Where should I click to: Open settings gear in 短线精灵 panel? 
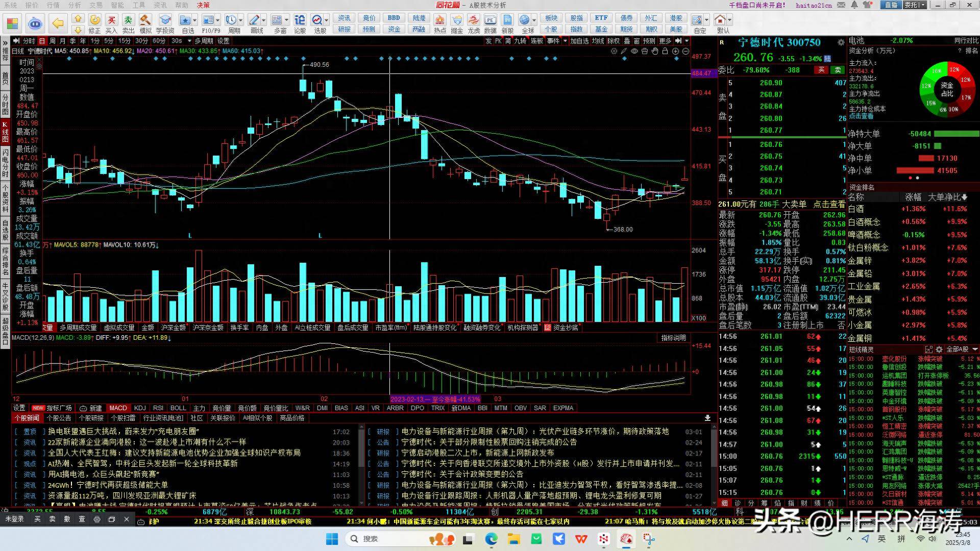click(x=939, y=349)
